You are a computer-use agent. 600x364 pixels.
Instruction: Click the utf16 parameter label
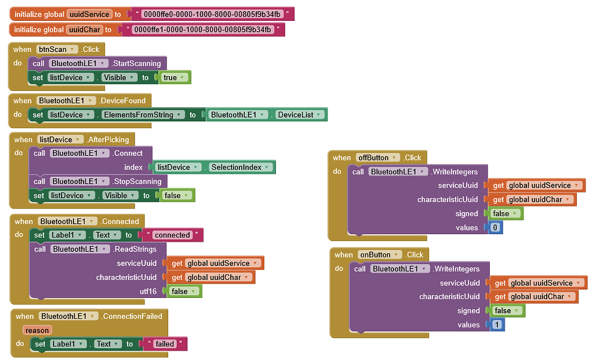click(148, 292)
